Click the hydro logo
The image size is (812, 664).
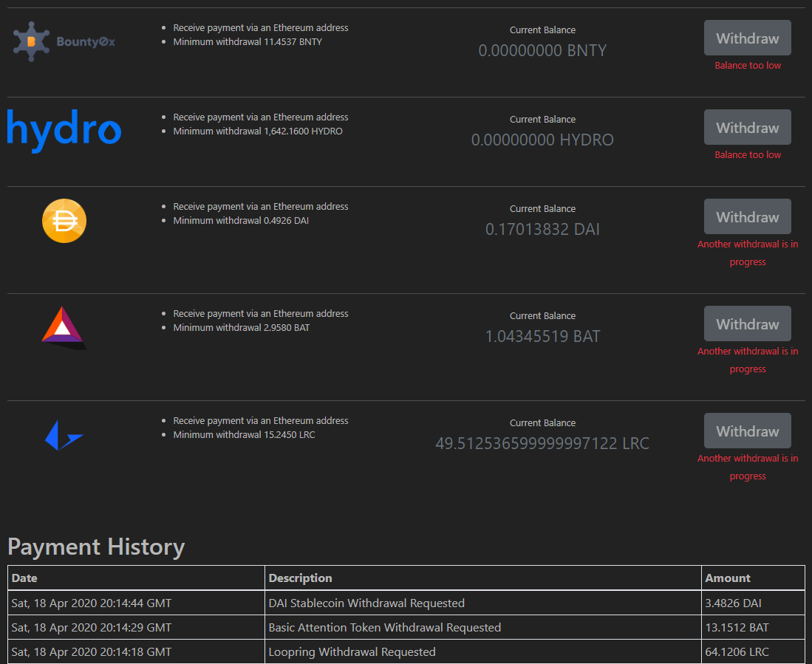pyautogui.click(x=64, y=131)
